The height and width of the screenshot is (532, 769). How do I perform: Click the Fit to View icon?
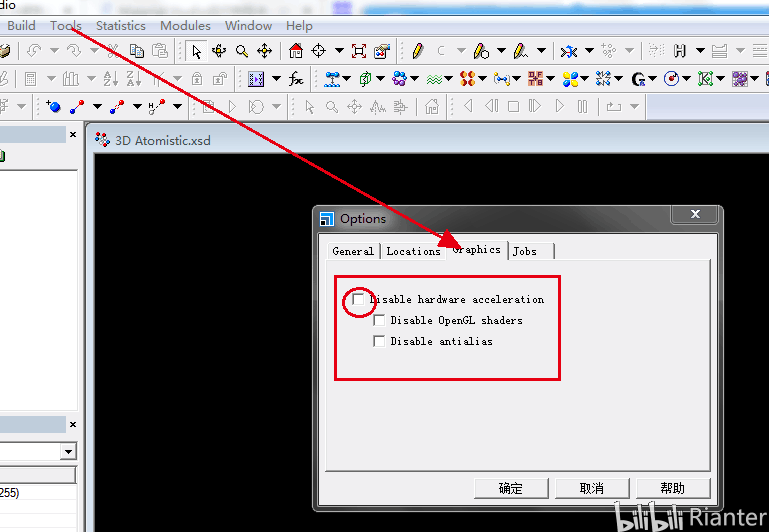click(x=359, y=51)
